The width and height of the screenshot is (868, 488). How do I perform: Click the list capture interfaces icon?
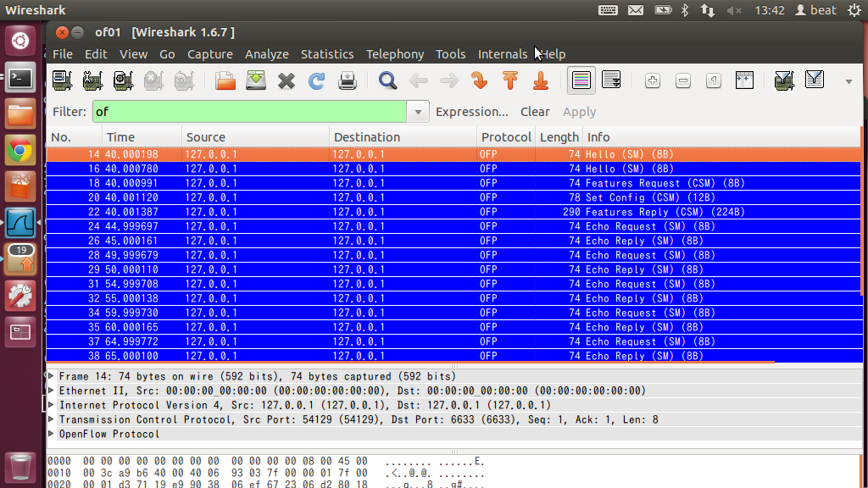click(x=62, y=80)
